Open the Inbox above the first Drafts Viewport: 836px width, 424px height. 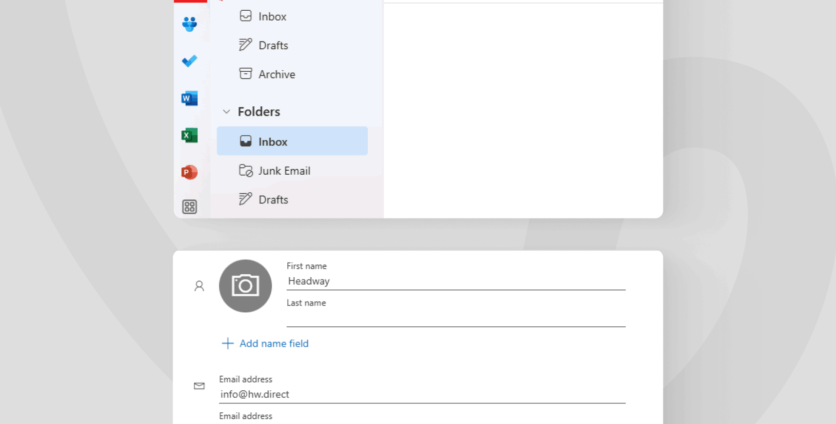pyautogui.click(x=272, y=16)
